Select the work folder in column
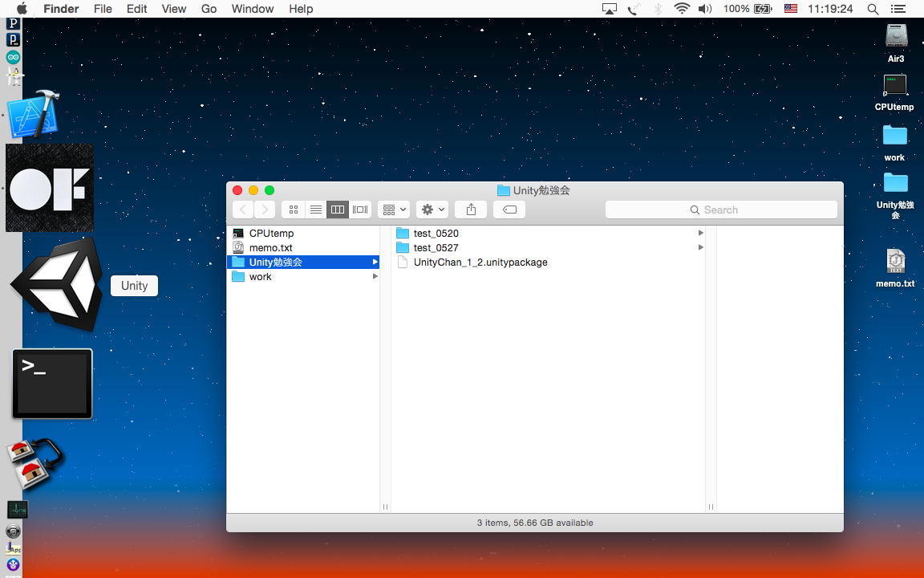The image size is (924, 578). tap(260, 277)
